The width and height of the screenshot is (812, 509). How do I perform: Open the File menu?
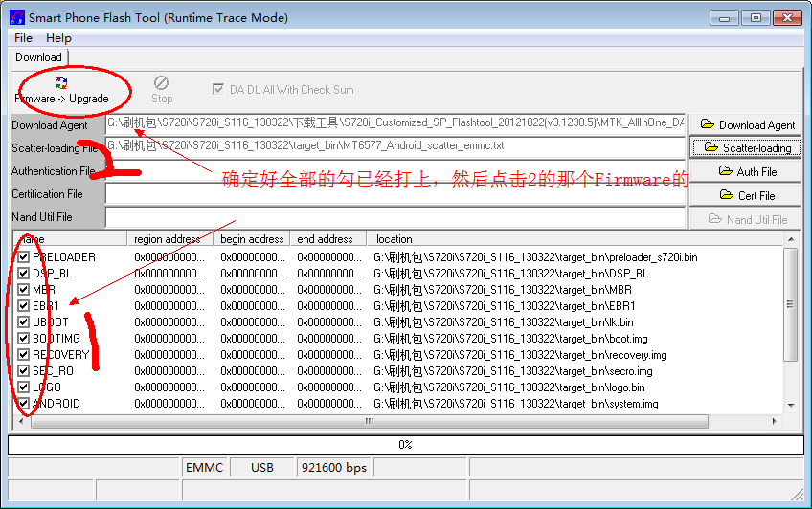[x=23, y=37]
